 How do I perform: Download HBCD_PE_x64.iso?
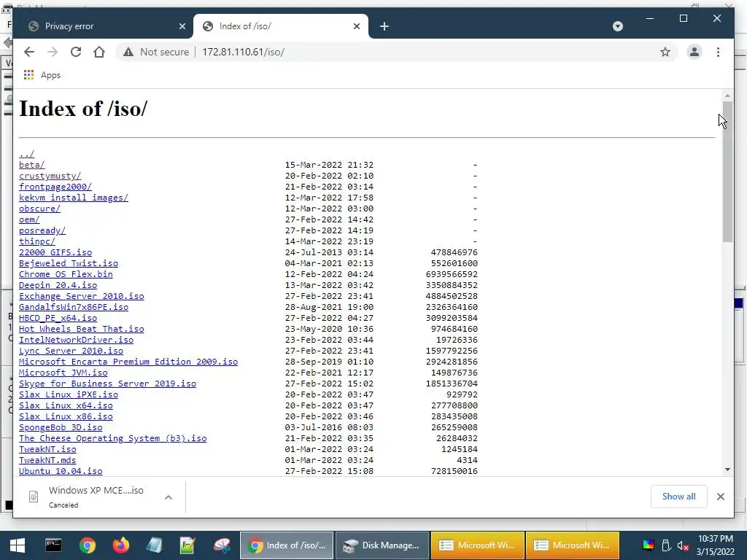(x=58, y=318)
